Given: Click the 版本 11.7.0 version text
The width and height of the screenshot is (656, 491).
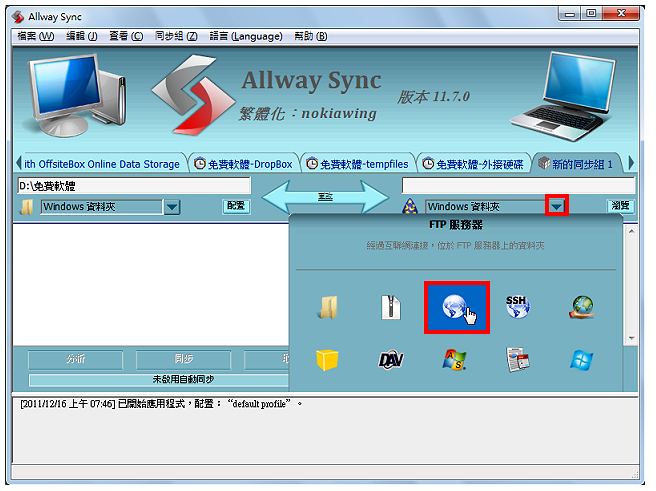Looking at the screenshot, I should pos(433,97).
